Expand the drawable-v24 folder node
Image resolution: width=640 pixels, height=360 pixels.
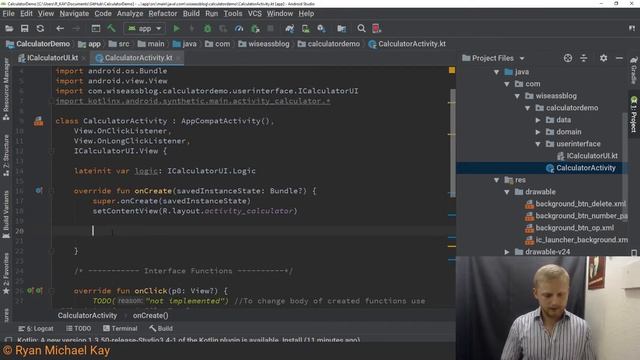pyautogui.click(x=507, y=252)
